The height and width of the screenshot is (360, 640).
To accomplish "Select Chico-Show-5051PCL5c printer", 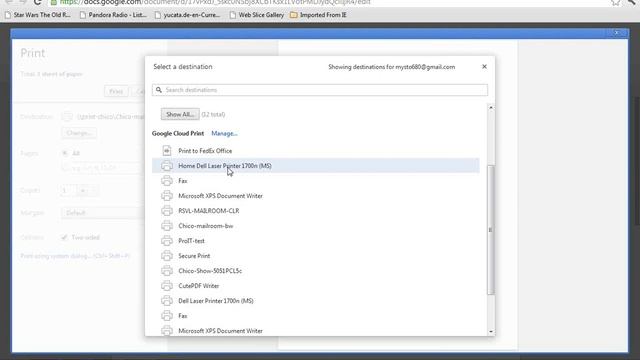I will coord(316,271).
